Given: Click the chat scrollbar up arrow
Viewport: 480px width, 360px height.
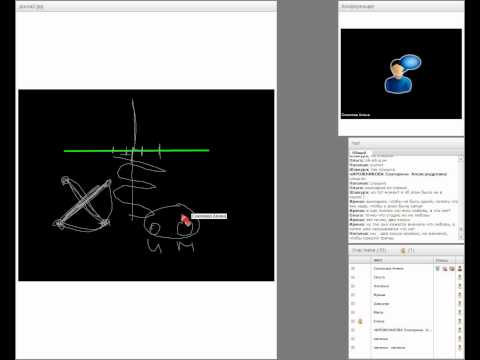Looking at the screenshot, I should (x=461, y=158).
